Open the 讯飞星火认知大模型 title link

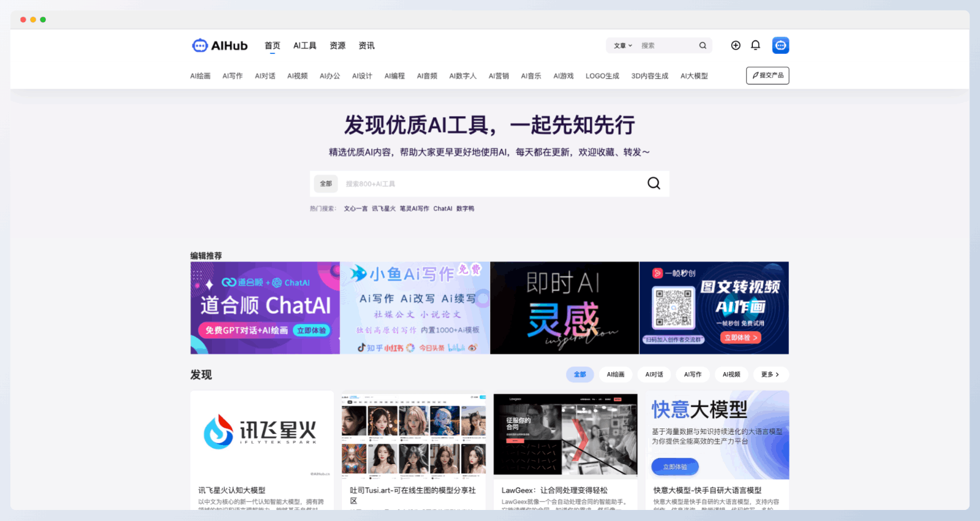pyautogui.click(x=232, y=490)
